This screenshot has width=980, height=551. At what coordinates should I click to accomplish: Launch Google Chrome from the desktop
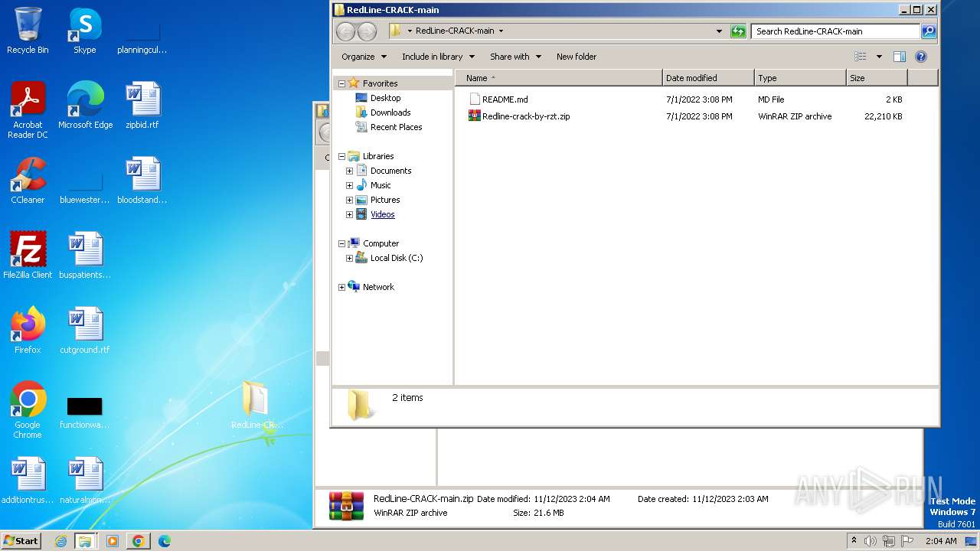(28, 410)
